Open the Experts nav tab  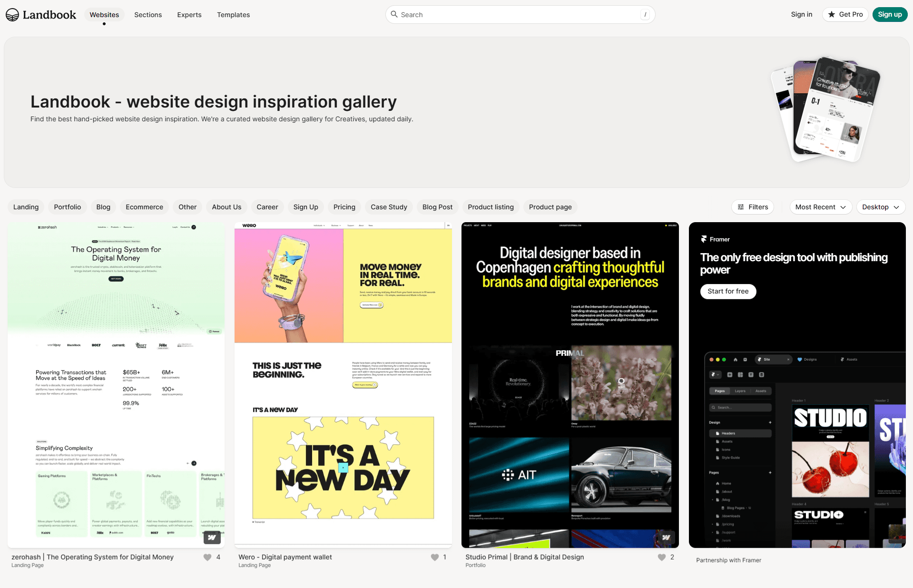click(x=189, y=15)
